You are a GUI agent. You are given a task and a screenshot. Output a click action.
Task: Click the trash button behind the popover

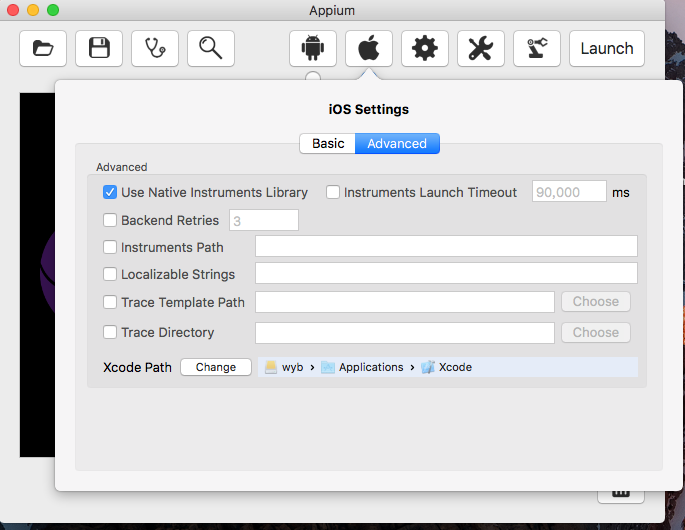[x=621, y=495]
